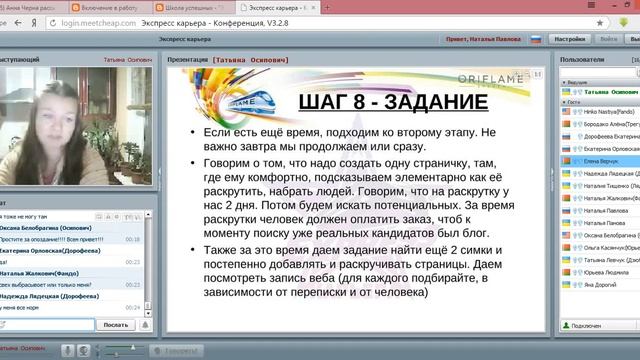Click chat font size icon
This screenshot has height=360, width=640.
(128, 217)
